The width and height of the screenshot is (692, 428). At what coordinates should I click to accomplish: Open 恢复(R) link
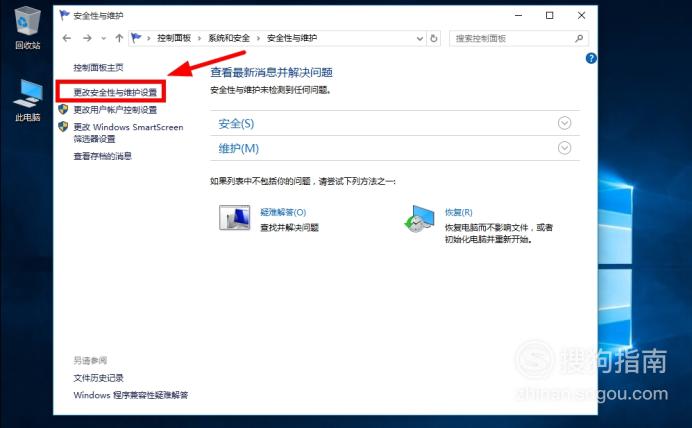[x=459, y=212]
